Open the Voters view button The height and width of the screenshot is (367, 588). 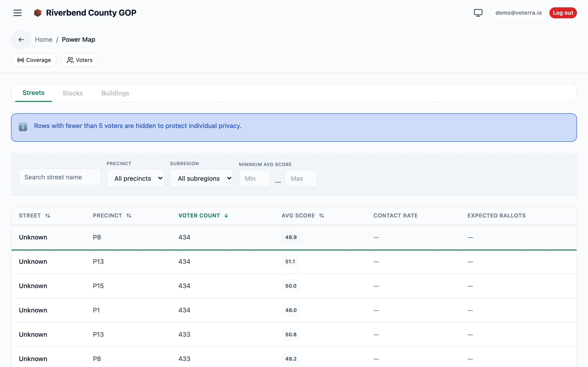(79, 60)
